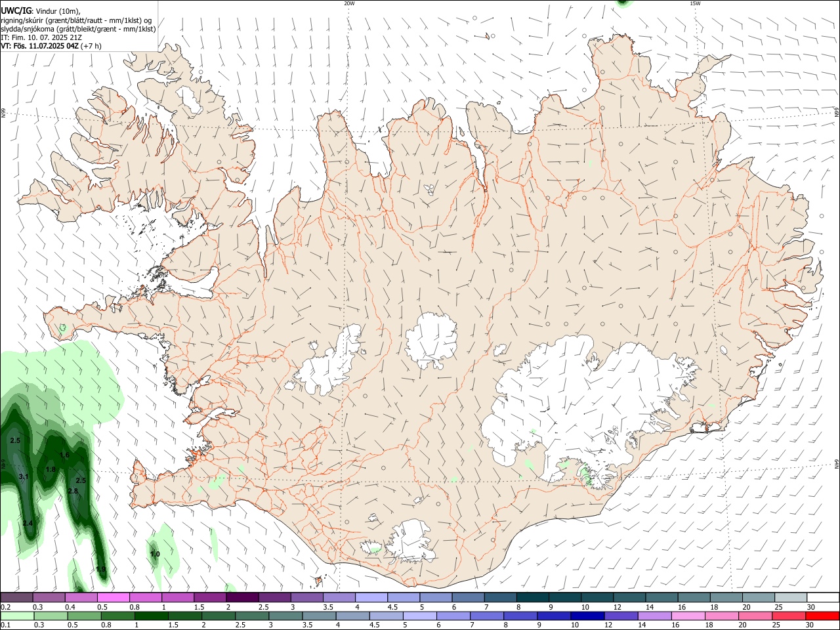The width and height of the screenshot is (840, 630).
Task: Select the dark purple 0.2 snow legend swatch
Action: [x=16, y=598]
